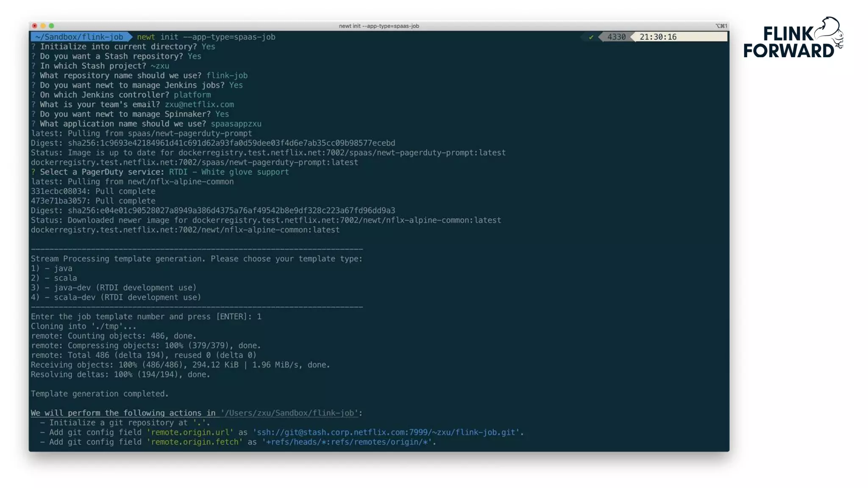868x488 pixels.
Task: Click the 'remote.origin.fetch' config field text
Action: coord(195,442)
